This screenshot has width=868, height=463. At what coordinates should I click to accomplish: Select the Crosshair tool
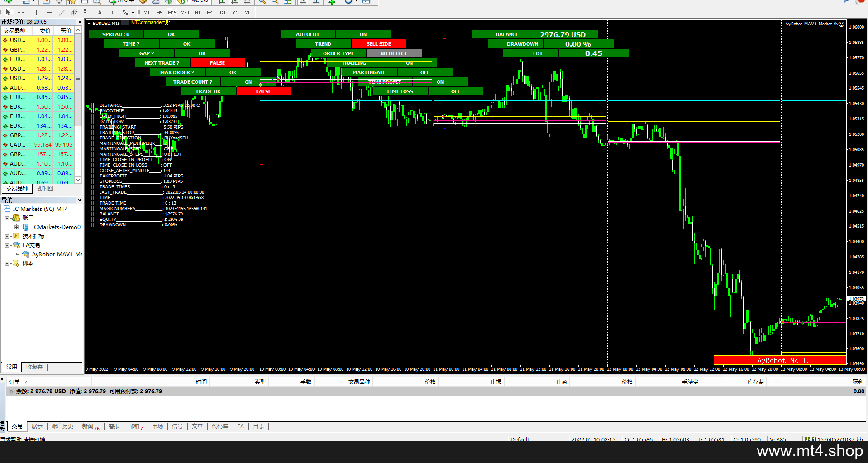21,12
